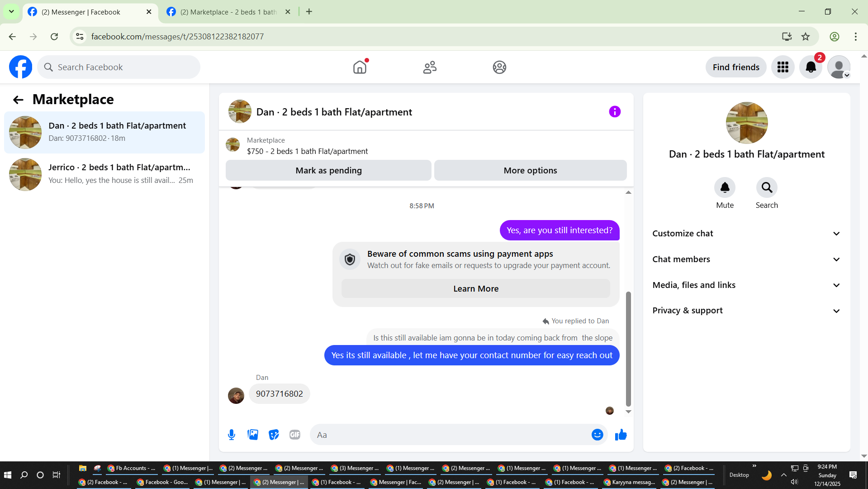Open the Facebook menu grid icon
This screenshot has width=868, height=489.
point(783,67)
